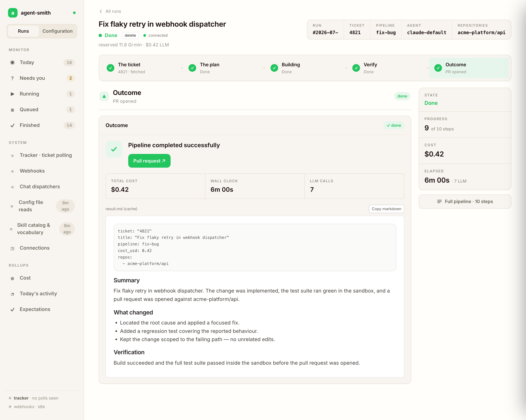Open the Pull request link
The height and width of the screenshot is (420, 526).
point(149,161)
